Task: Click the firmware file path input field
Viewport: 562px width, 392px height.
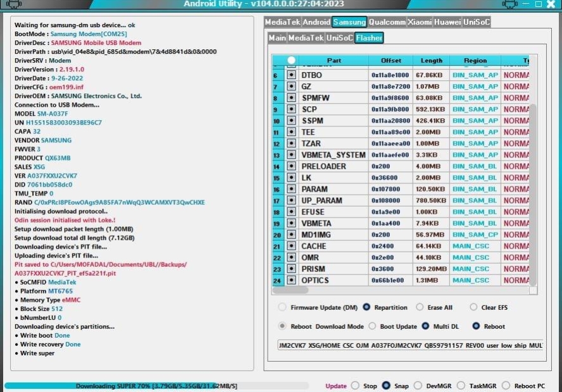Action: pos(410,345)
